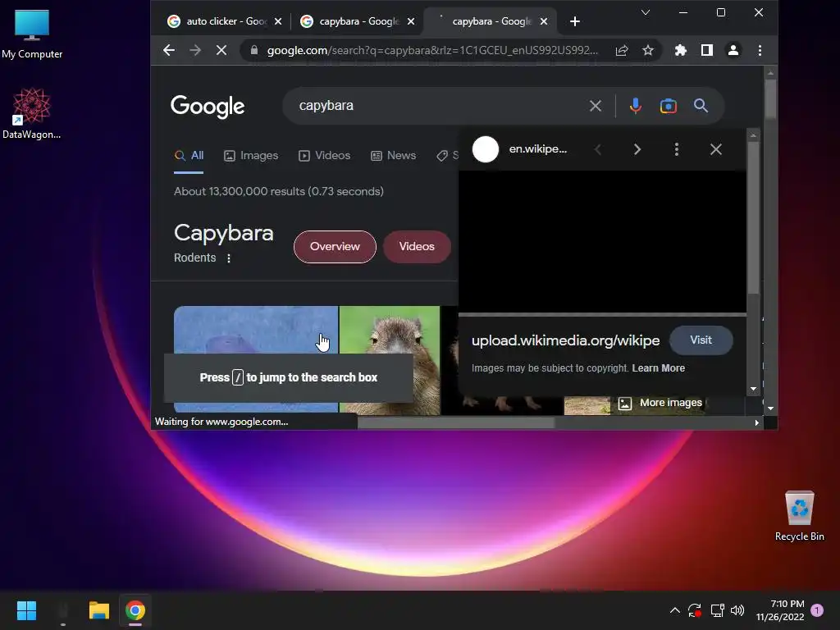The width and height of the screenshot is (840, 630).
Task: Click the Overview chip button
Action: pos(335,247)
